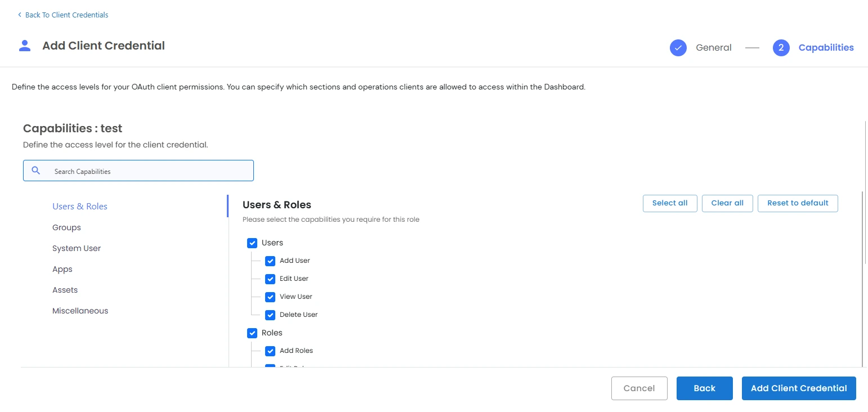This screenshot has width=868, height=412.
Task: Disable the Delete User capability
Action: tap(270, 315)
